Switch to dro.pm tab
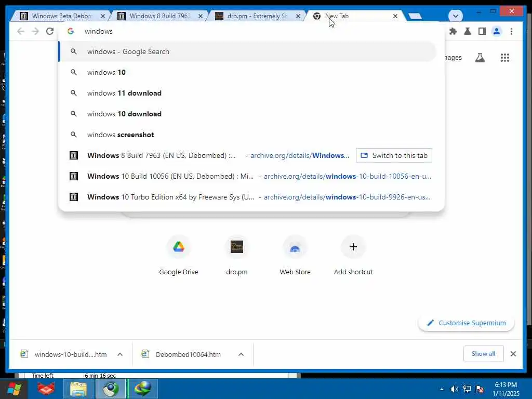Screen dimensions: 532x399 click(256, 16)
